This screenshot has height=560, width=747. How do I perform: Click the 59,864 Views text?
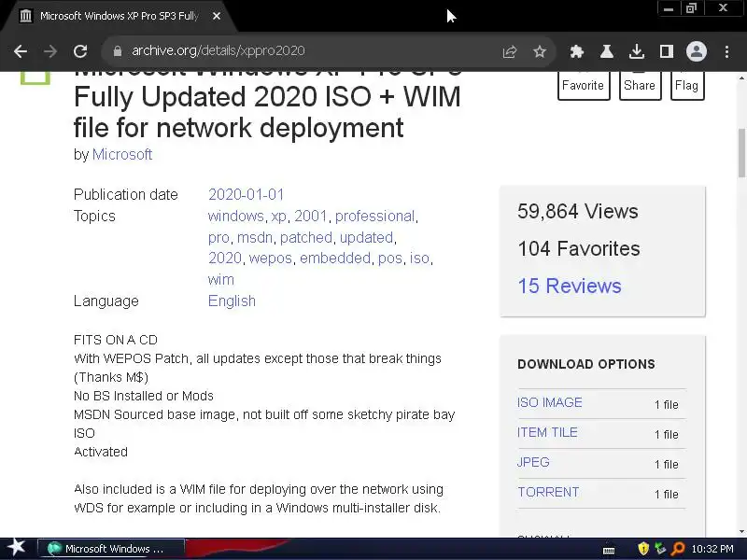pyautogui.click(x=577, y=211)
